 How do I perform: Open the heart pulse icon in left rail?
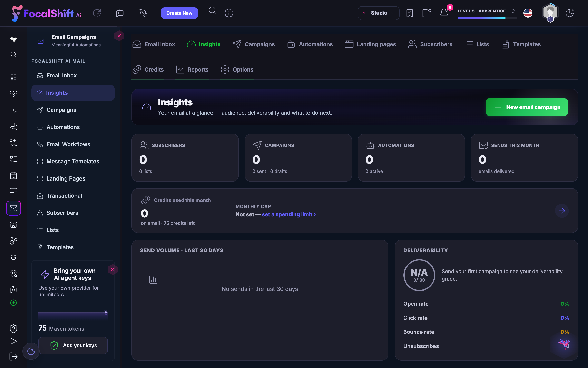pyautogui.click(x=13, y=93)
